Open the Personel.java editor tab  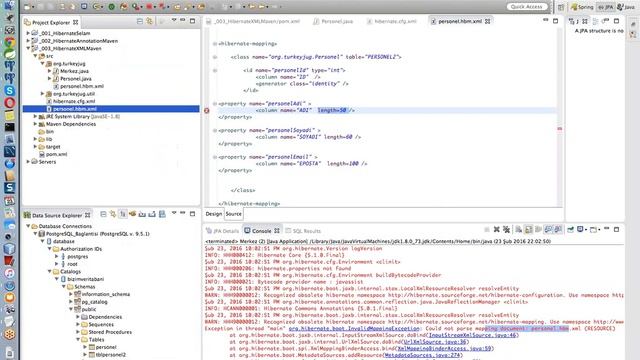(x=333, y=21)
